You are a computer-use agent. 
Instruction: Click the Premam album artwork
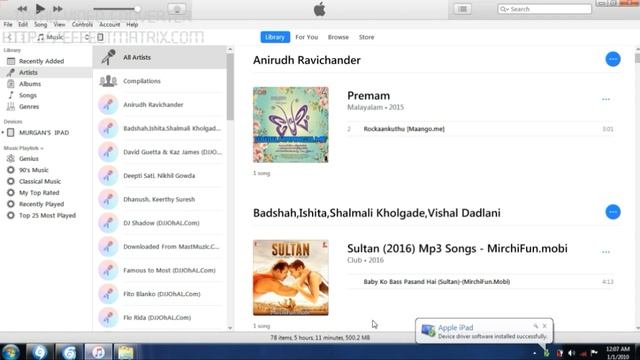coord(291,124)
